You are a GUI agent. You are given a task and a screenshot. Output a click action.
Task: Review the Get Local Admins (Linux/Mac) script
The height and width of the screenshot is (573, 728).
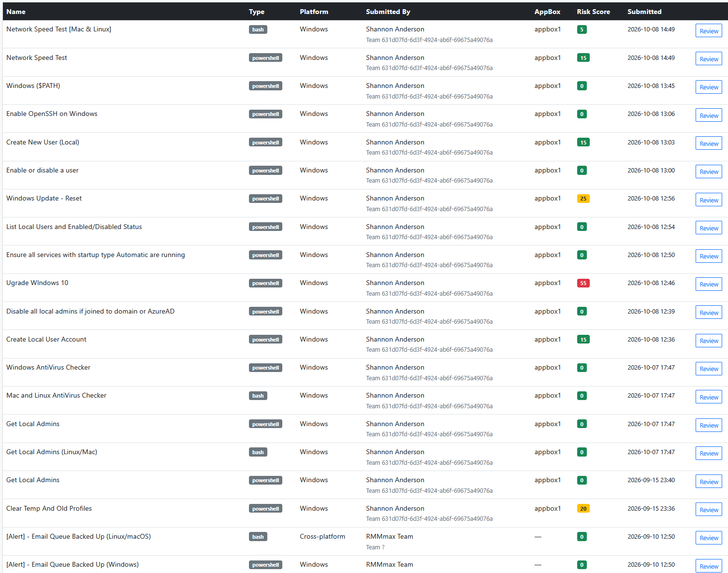tap(709, 453)
